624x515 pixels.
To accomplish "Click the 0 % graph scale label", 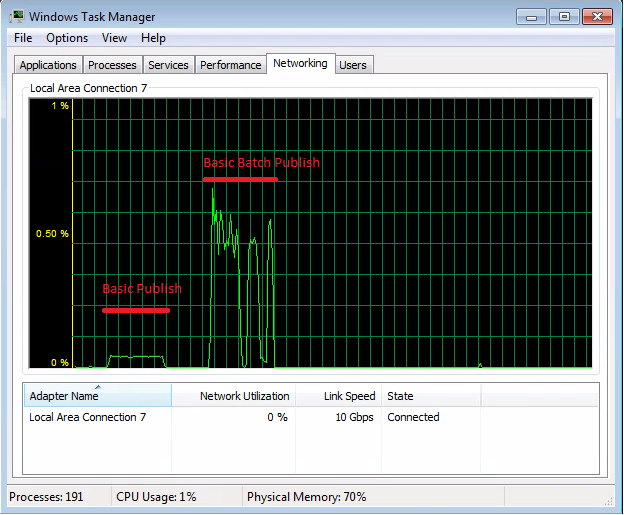I will (x=60, y=363).
